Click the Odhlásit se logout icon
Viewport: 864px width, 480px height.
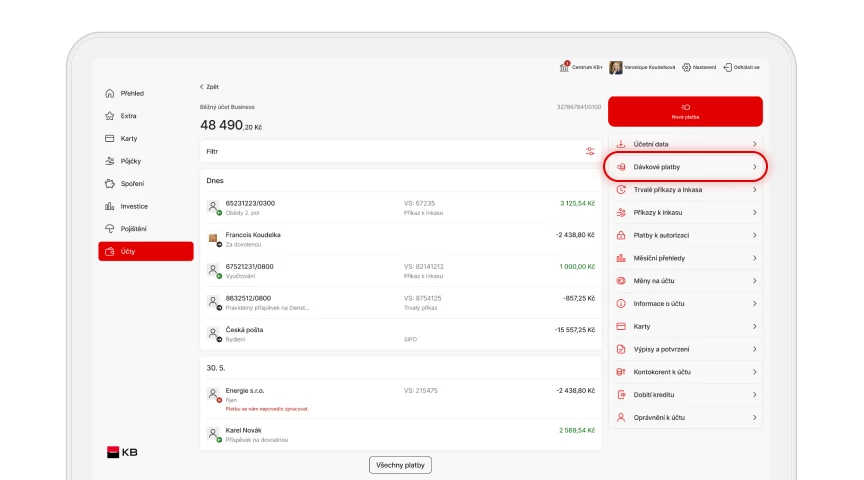[x=727, y=67]
